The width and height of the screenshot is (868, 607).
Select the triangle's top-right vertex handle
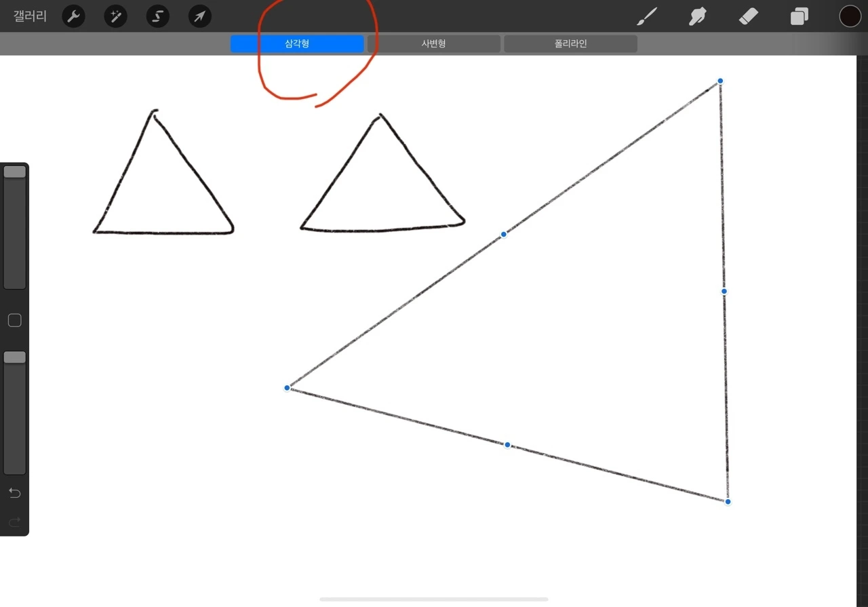click(720, 81)
